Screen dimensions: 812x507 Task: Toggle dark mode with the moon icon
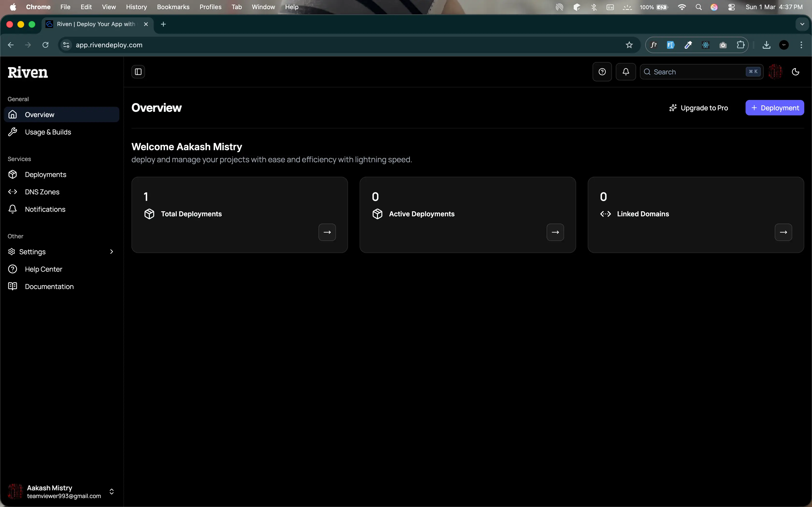point(796,71)
